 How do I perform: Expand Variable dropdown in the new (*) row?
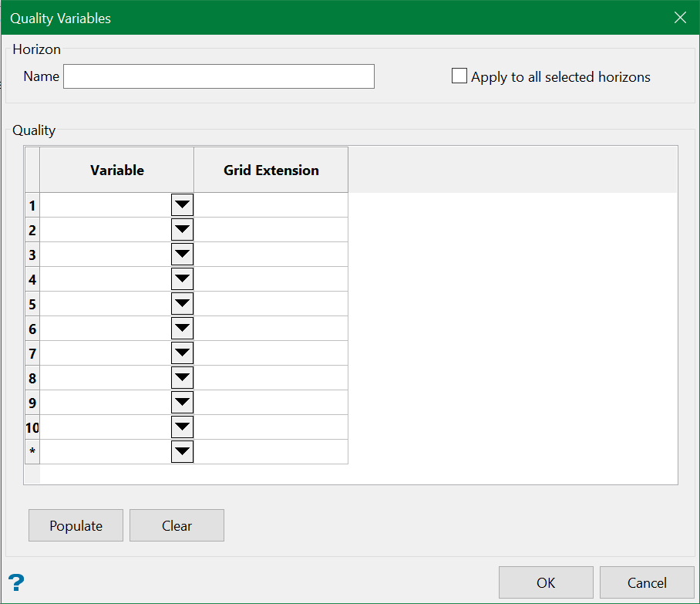point(182,452)
